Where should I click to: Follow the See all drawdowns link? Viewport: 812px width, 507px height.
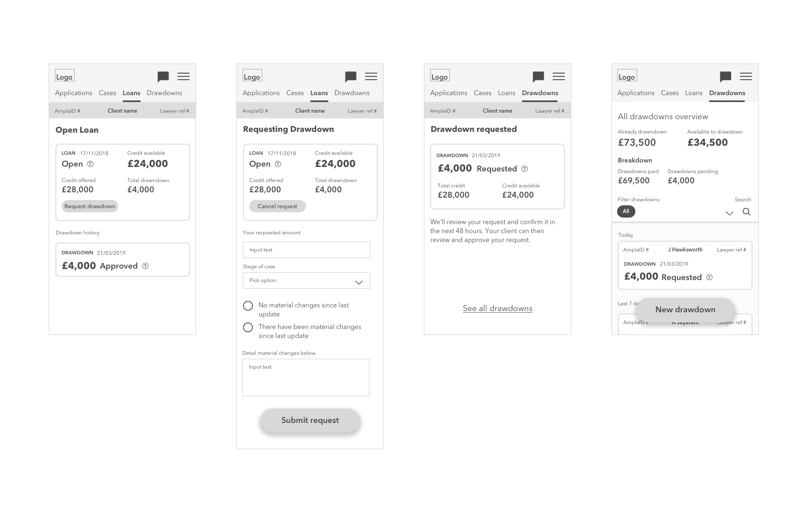pos(497,309)
